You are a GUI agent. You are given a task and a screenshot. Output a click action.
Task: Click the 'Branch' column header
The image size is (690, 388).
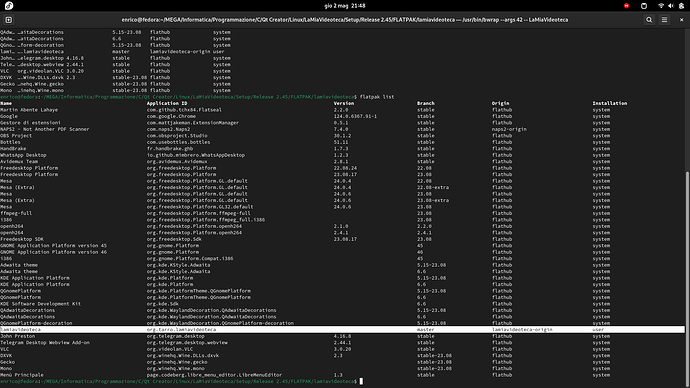pyautogui.click(x=426, y=103)
